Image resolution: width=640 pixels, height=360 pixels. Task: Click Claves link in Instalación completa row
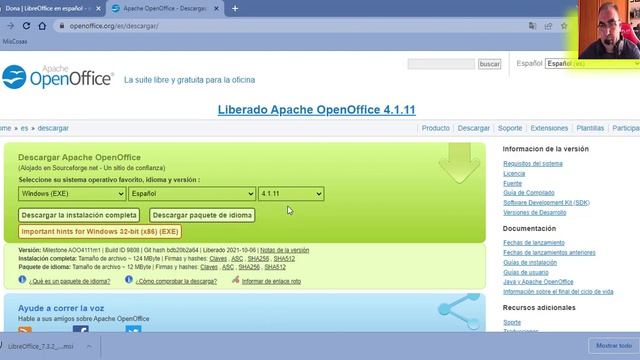click(x=218, y=259)
